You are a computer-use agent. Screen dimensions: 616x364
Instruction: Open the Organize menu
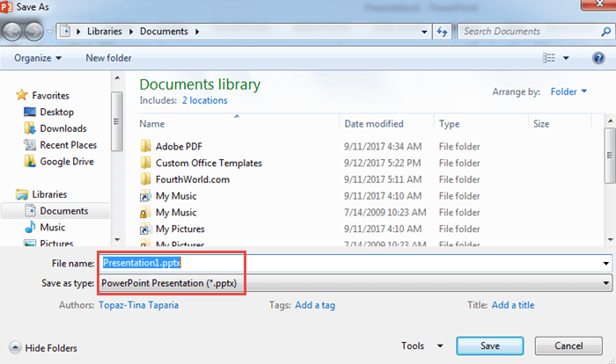coord(38,58)
